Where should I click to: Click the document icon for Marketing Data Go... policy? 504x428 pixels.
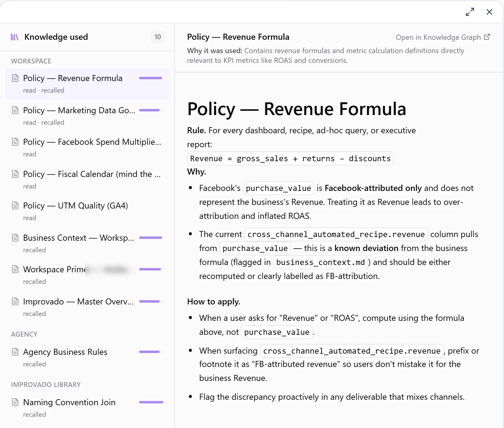click(x=15, y=110)
